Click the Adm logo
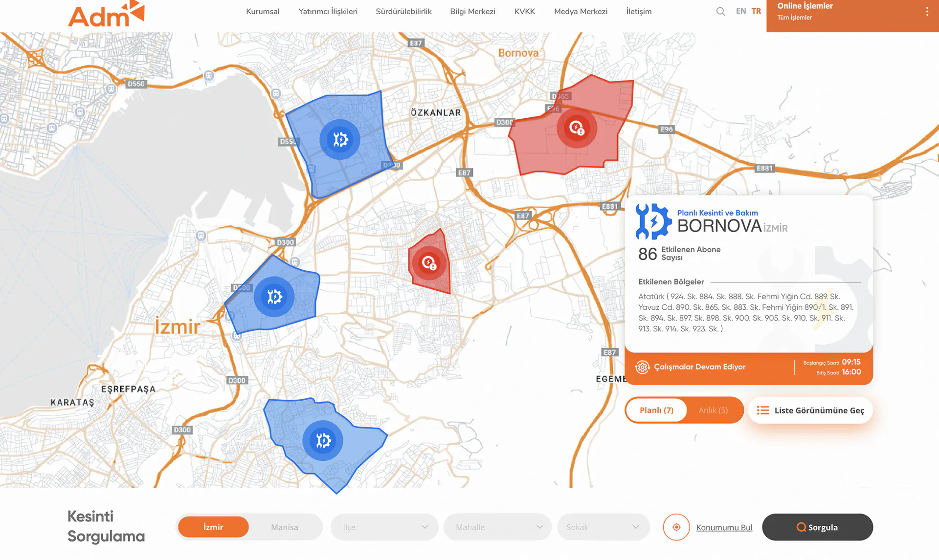 click(106, 14)
